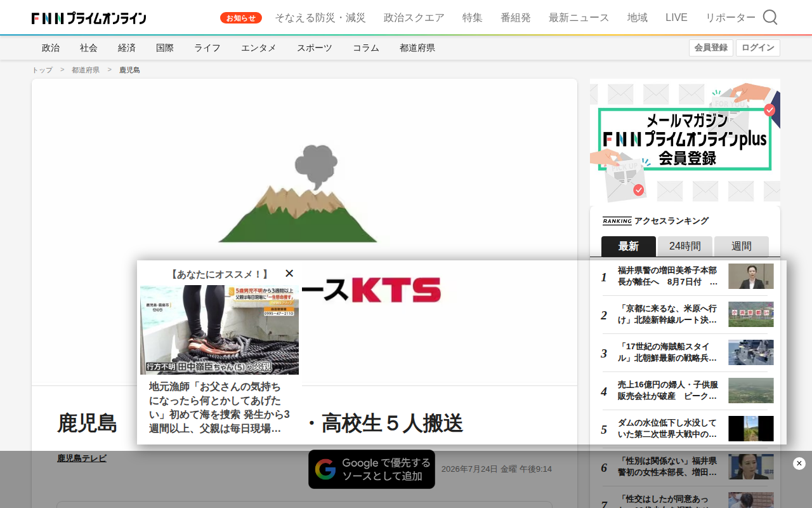View 最新ニュース page
This screenshot has width=812, height=508.
(579, 18)
